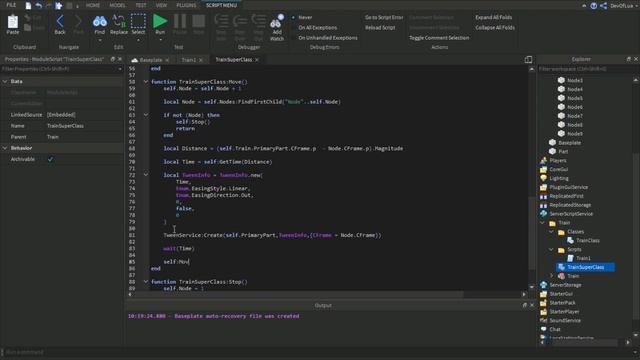The height and width of the screenshot is (360, 640).
Task: Click the Paste clipboard icon
Action: click(13, 22)
